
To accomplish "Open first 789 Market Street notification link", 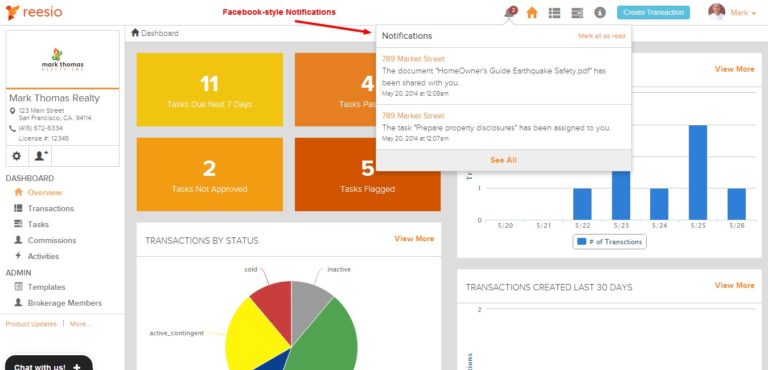I will pyautogui.click(x=413, y=59).
